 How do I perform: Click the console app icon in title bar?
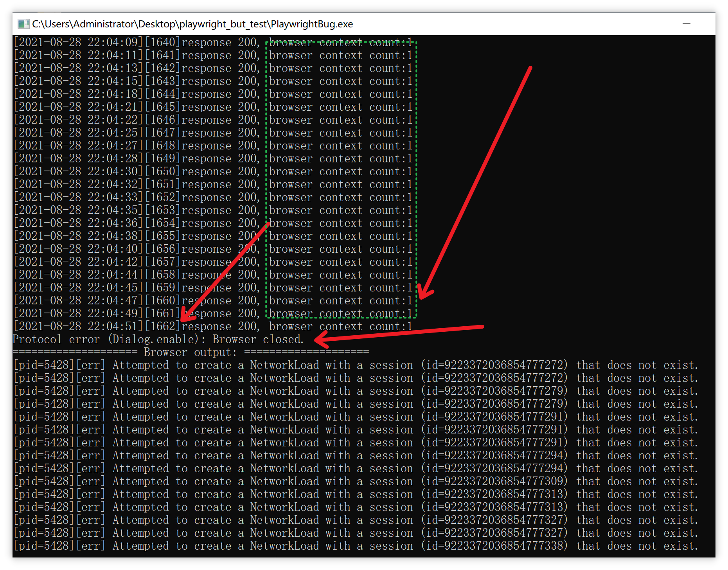click(23, 24)
